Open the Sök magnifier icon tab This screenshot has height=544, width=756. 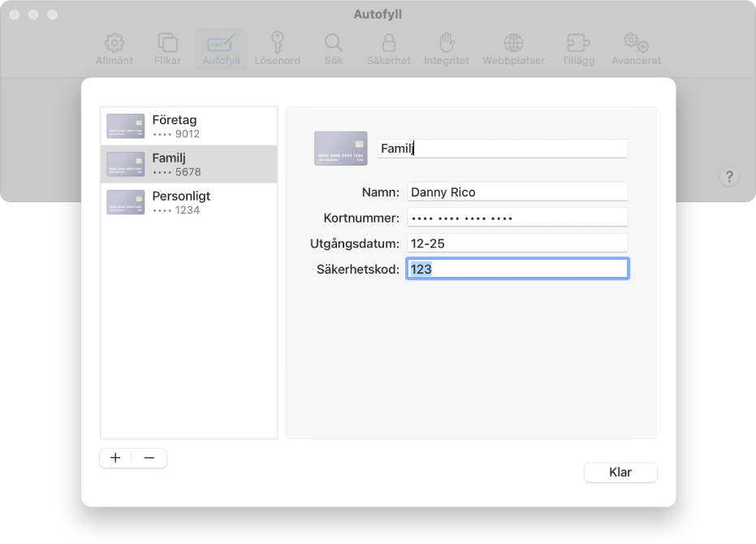pos(333,50)
